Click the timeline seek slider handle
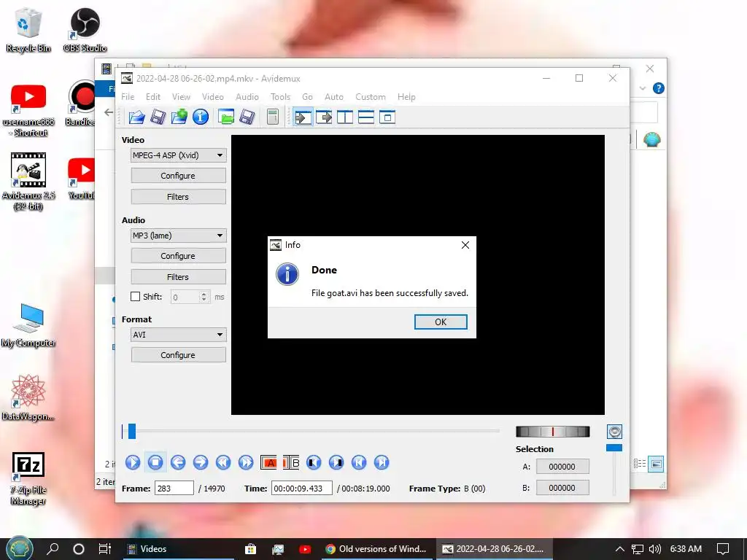The height and width of the screenshot is (560, 747). point(132,431)
